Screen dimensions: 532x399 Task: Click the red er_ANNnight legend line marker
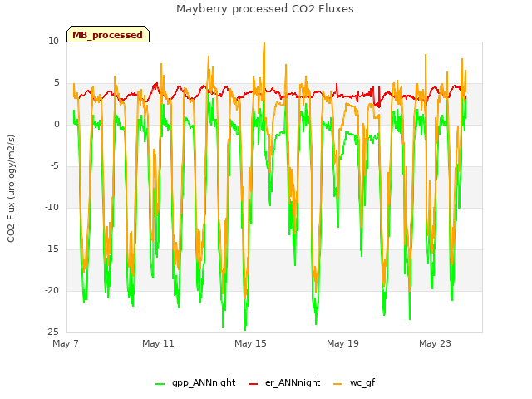(253, 384)
